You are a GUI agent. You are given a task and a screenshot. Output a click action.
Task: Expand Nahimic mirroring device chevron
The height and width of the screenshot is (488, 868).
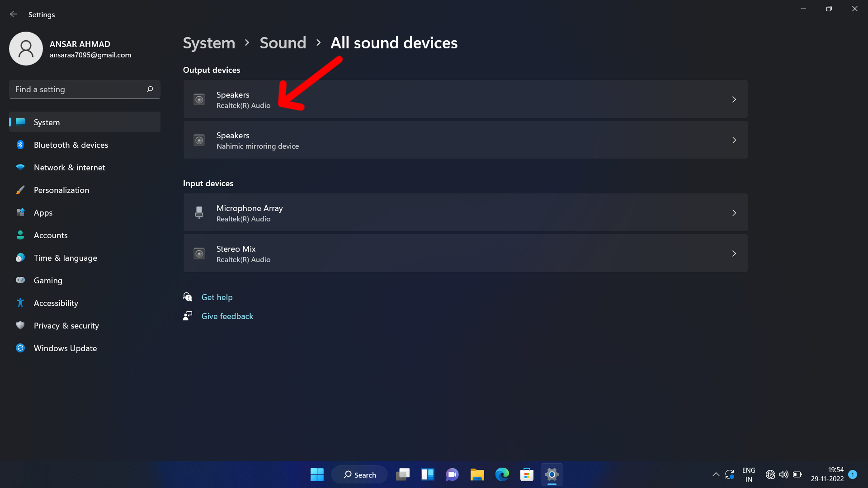[x=734, y=140]
